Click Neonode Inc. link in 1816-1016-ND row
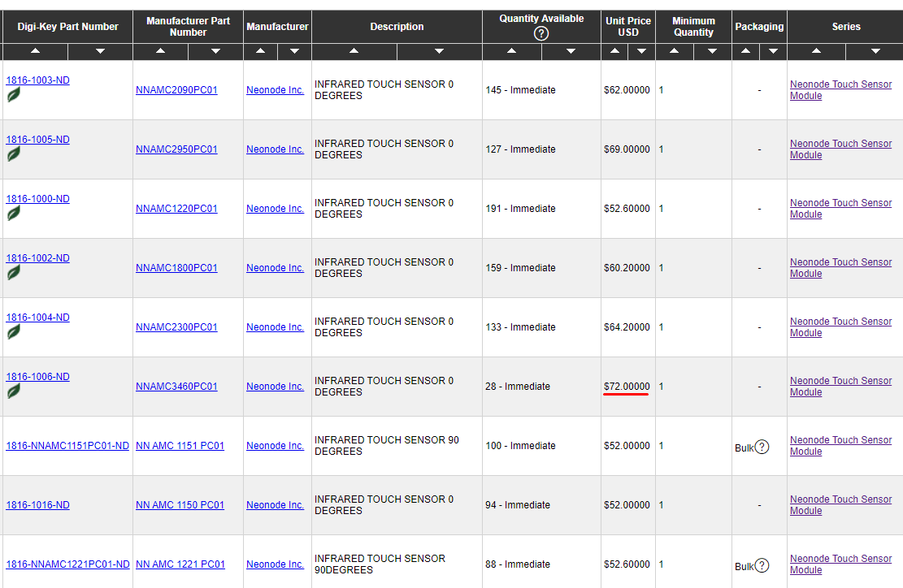The height and width of the screenshot is (588, 903). coord(276,505)
